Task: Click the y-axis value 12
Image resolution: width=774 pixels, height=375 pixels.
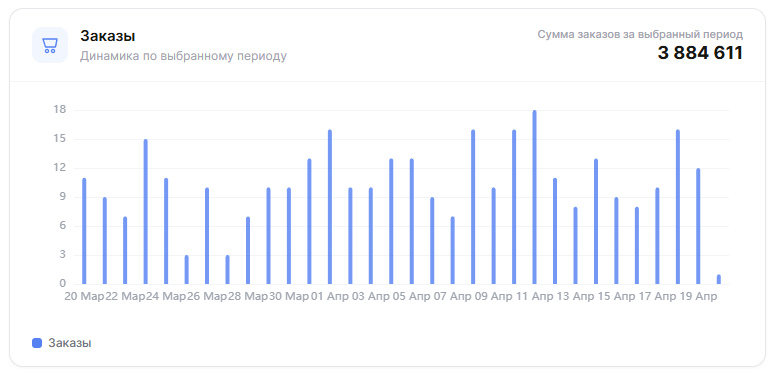Action: [x=60, y=168]
